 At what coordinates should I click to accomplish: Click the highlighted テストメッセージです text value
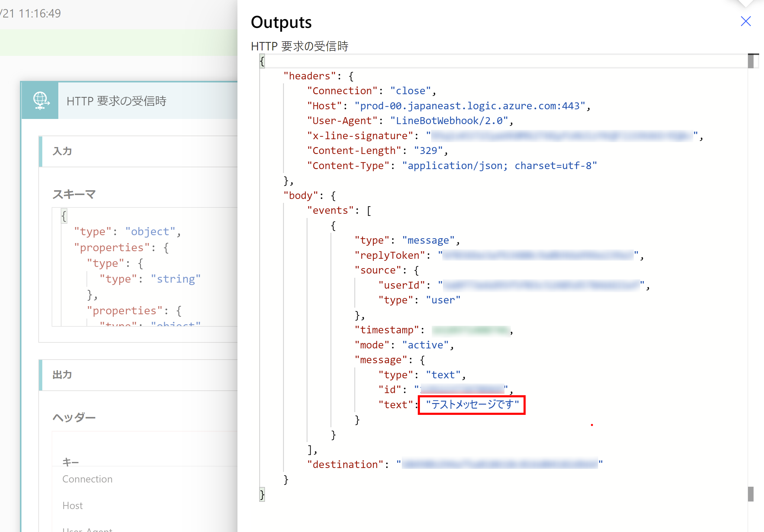(x=471, y=405)
